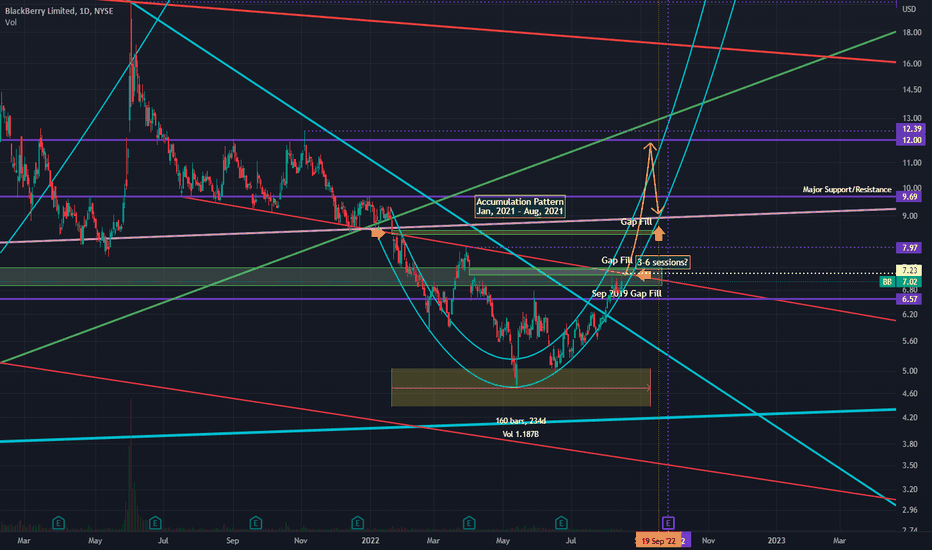The height and width of the screenshot is (550, 932).
Task: Select the '160 bars, 234d' measurement text
Action: click(x=521, y=421)
